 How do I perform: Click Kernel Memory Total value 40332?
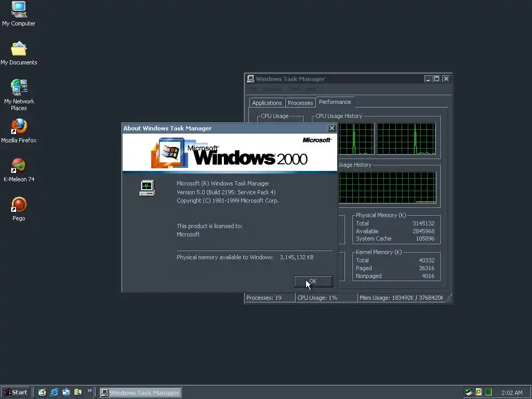click(427, 260)
